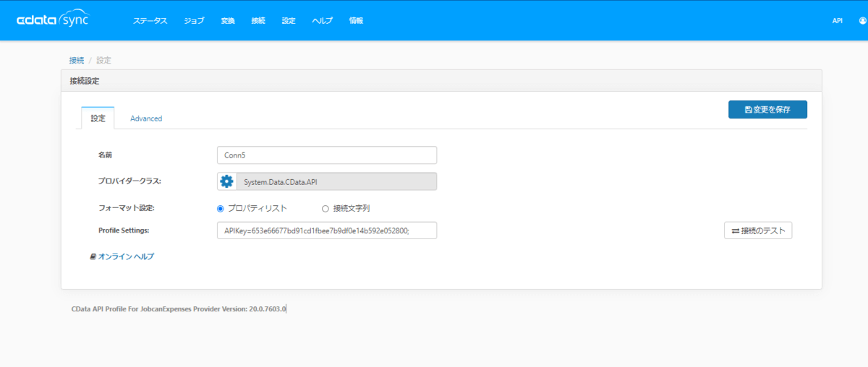Image resolution: width=868 pixels, height=367 pixels.
Task: Click the Profile Settings label
Action: pos(124,230)
